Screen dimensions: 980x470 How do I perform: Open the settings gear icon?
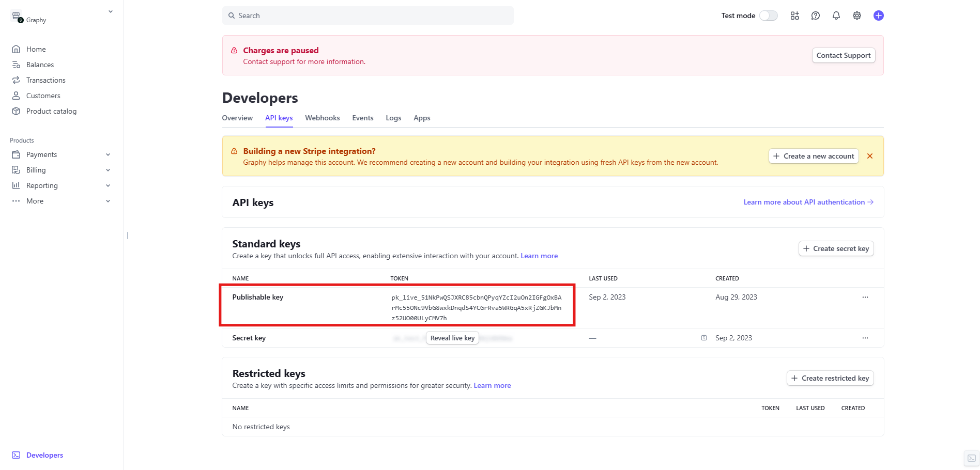coord(856,15)
